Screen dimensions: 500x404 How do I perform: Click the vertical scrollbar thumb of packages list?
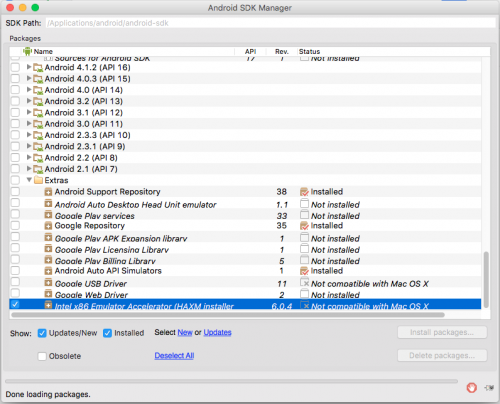click(486, 280)
